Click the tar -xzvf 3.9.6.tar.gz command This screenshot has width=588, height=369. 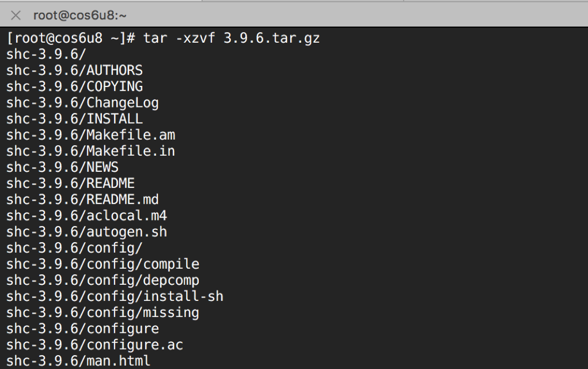tap(231, 38)
